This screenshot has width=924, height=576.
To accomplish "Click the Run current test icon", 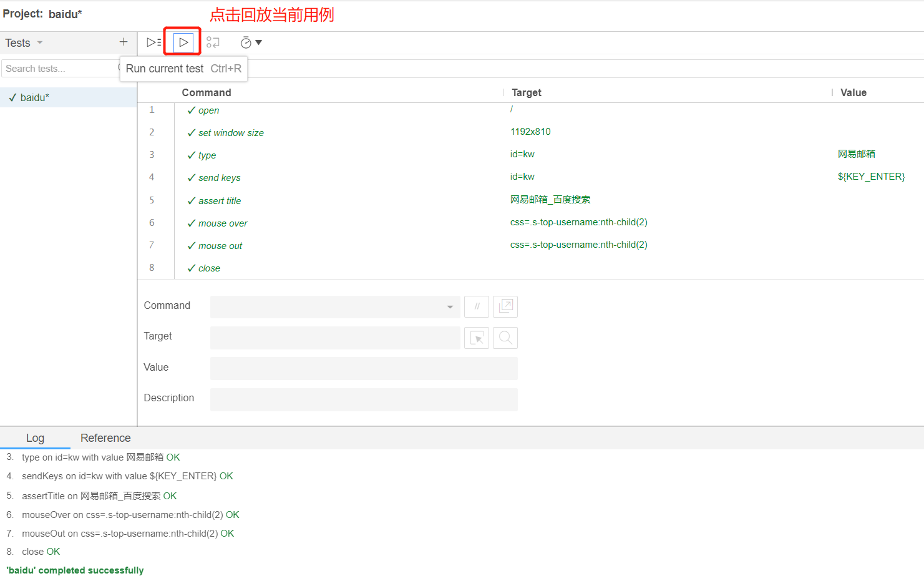I will coord(182,42).
